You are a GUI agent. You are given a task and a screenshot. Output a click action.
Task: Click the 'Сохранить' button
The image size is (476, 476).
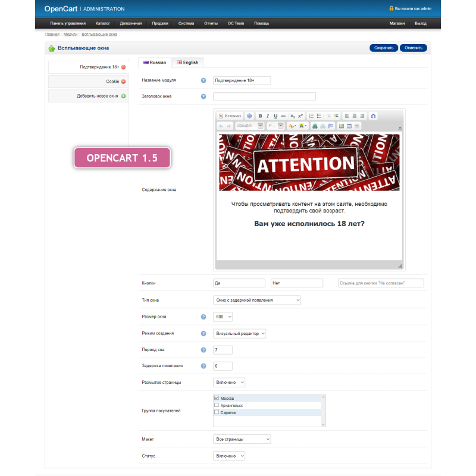coord(384,48)
